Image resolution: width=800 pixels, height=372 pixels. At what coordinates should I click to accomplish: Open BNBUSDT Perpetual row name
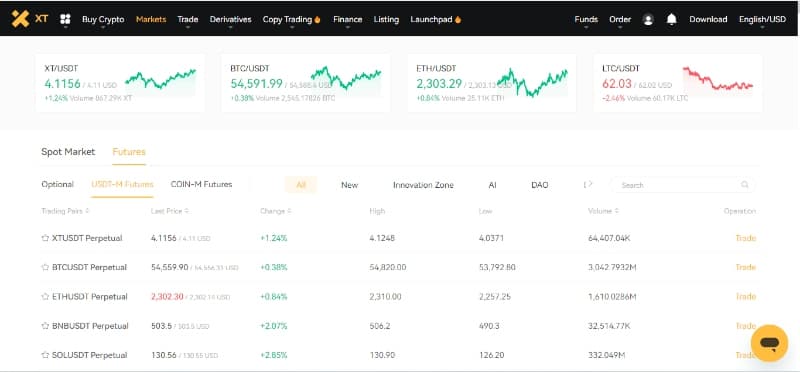[90, 326]
